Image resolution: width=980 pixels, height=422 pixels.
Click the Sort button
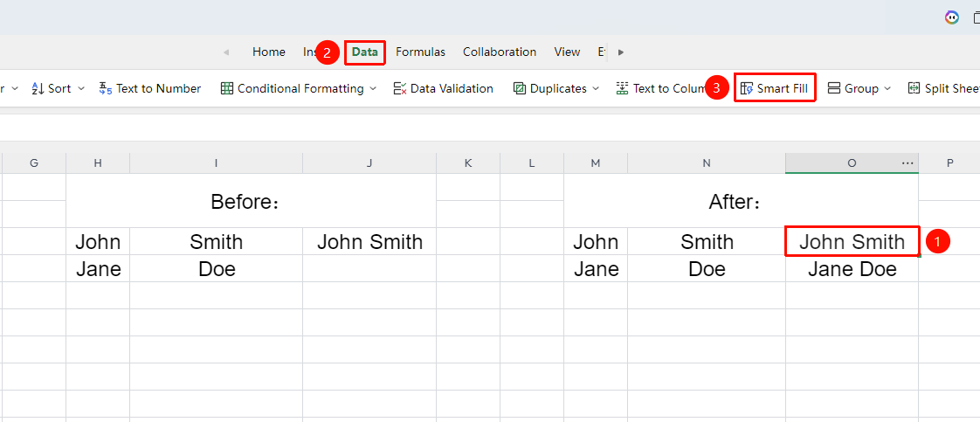(52, 89)
